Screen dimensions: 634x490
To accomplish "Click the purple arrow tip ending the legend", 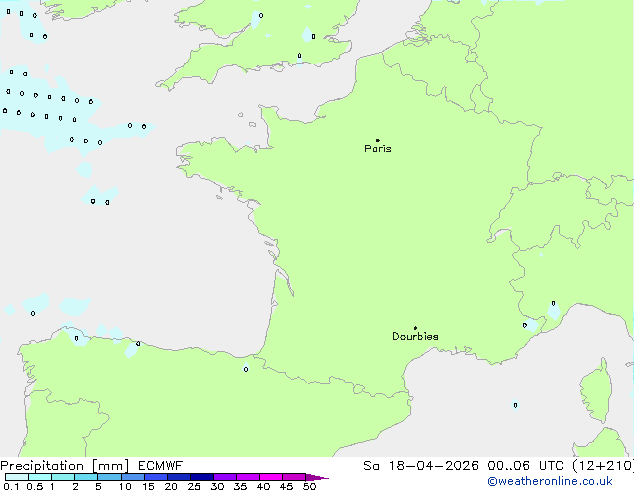I will click(321, 477).
